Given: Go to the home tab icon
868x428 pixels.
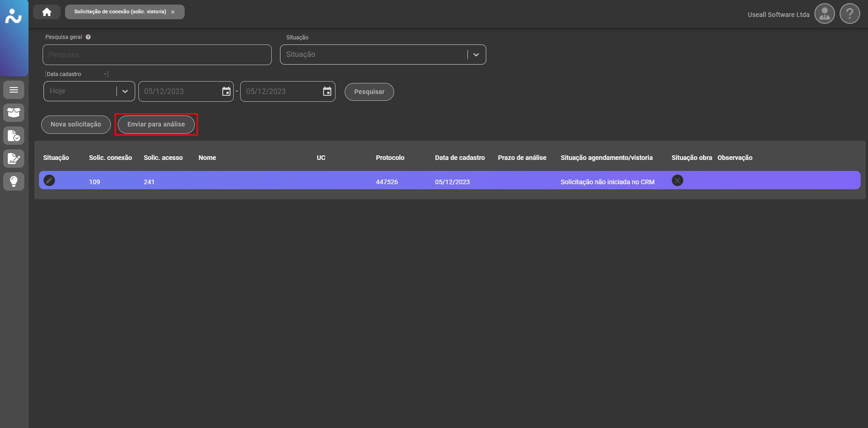Looking at the screenshot, I should (x=47, y=12).
